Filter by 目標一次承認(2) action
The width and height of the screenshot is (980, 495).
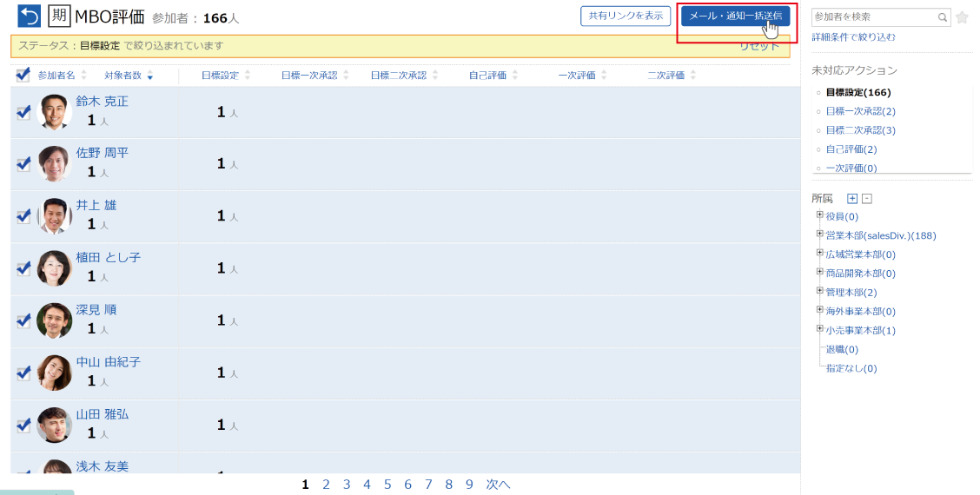[x=861, y=111]
